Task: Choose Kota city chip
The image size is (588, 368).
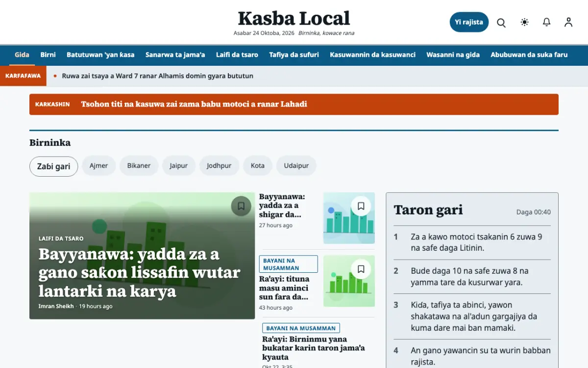Action: tap(258, 166)
